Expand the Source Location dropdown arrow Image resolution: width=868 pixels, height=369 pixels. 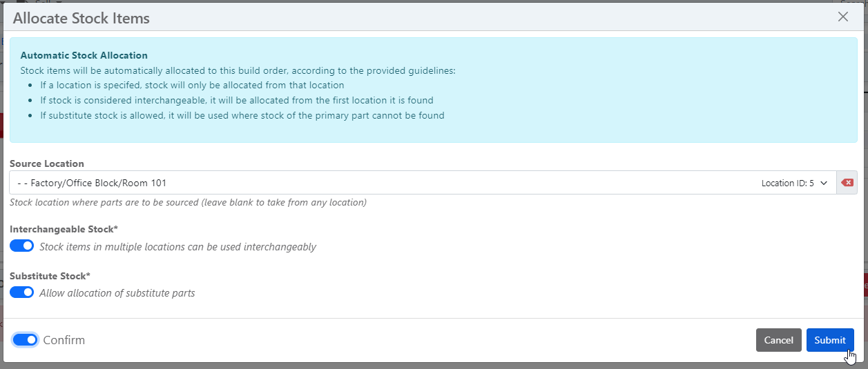824,183
